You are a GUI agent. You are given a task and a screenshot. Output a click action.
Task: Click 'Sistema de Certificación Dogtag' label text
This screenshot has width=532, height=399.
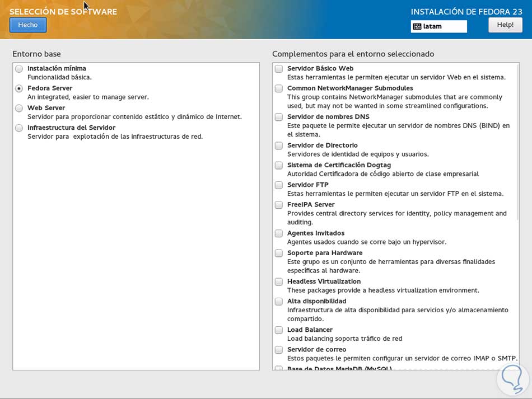[x=339, y=165]
